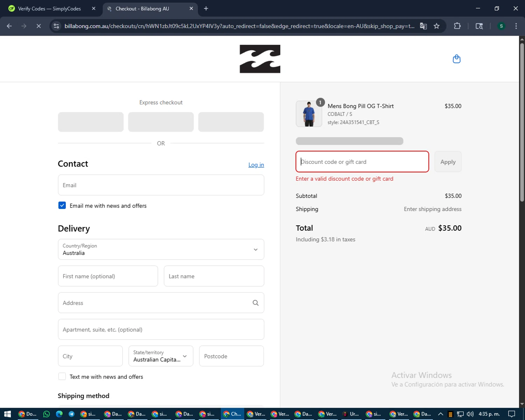This screenshot has width=525, height=420.
Task: Expand the Country/Region dropdown
Action: [x=161, y=250]
